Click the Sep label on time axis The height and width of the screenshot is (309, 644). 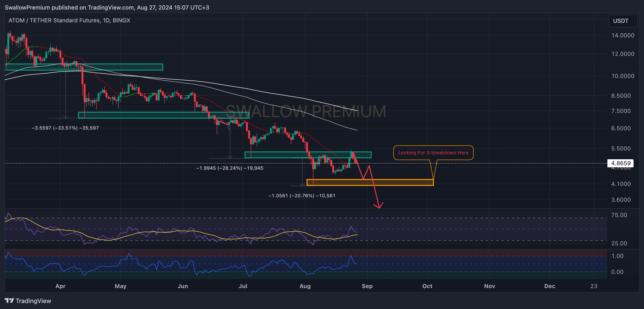367,286
